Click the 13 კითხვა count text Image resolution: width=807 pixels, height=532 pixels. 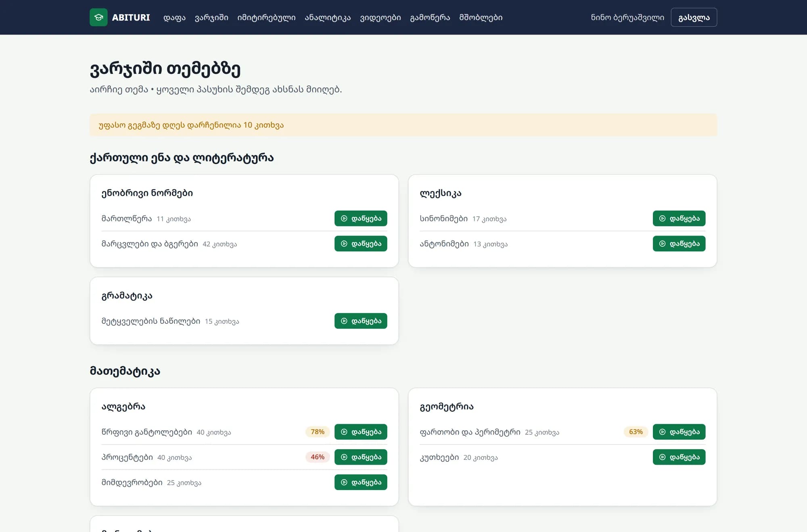point(490,244)
